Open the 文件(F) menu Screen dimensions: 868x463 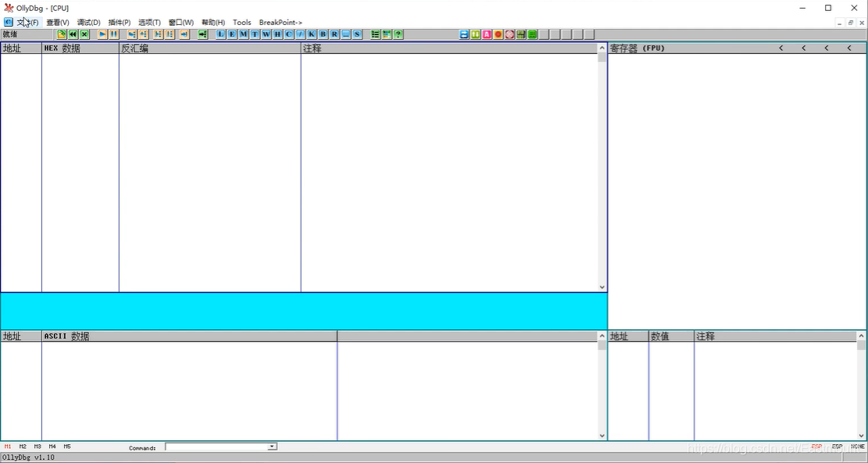coord(27,22)
